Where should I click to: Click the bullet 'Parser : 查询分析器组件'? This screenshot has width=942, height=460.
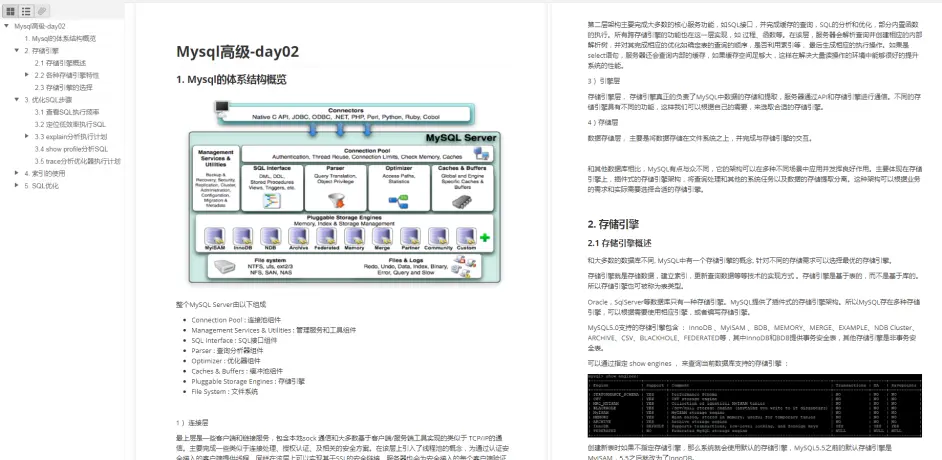coord(227,351)
